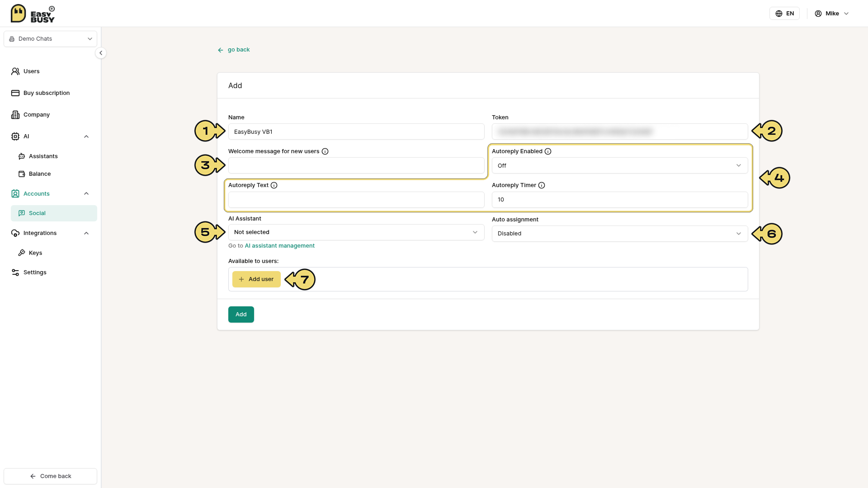Click the EasyBusy logo
This screenshot has height=488, width=868.
pos(33,14)
